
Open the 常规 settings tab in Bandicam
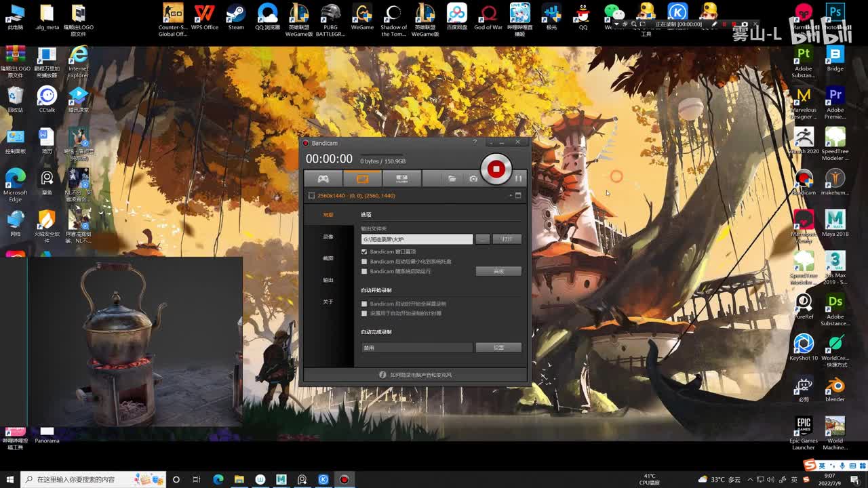[x=328, y=215]
